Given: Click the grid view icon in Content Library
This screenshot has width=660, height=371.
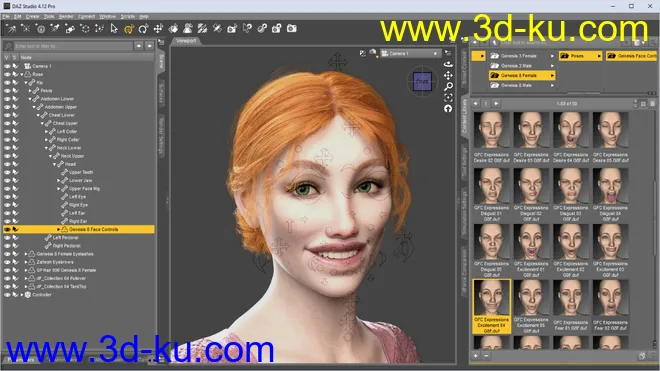Looking at the screenshot, I should coord(643,104).
